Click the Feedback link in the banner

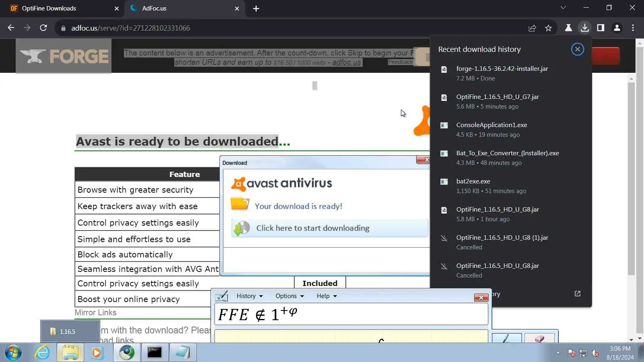coord(400,62)
